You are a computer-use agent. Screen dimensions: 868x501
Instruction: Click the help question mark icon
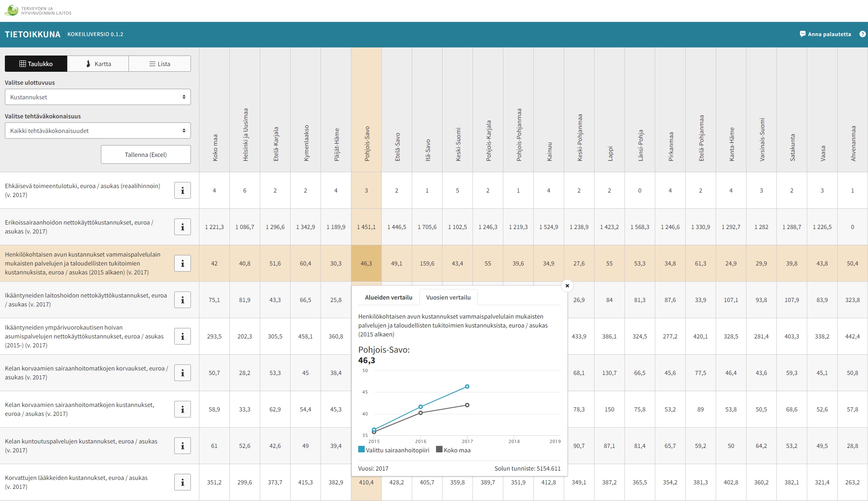click(862, 34)
